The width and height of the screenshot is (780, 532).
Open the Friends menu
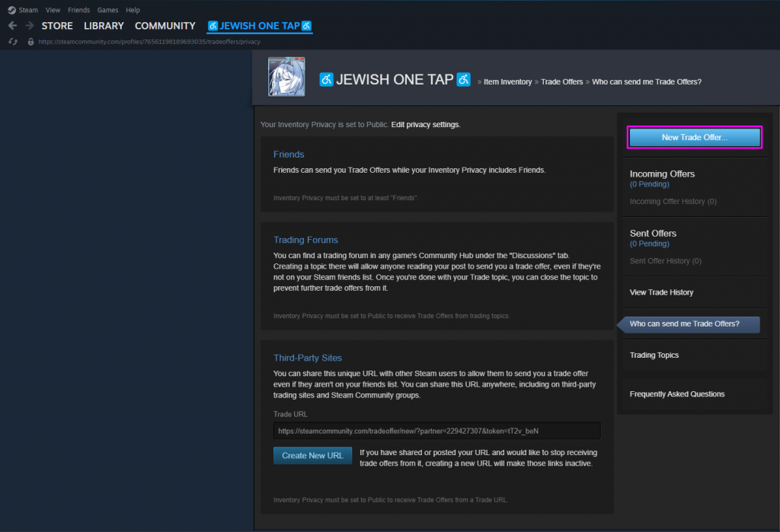[x=78, y=10]
